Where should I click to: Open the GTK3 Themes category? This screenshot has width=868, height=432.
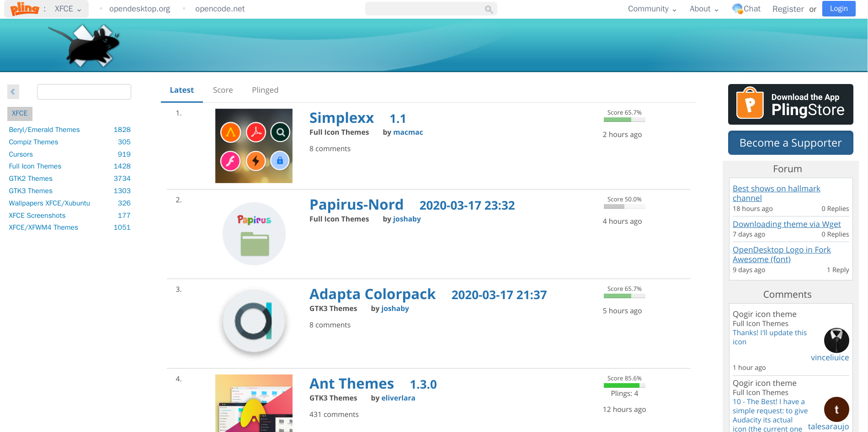tap(30, 190)
